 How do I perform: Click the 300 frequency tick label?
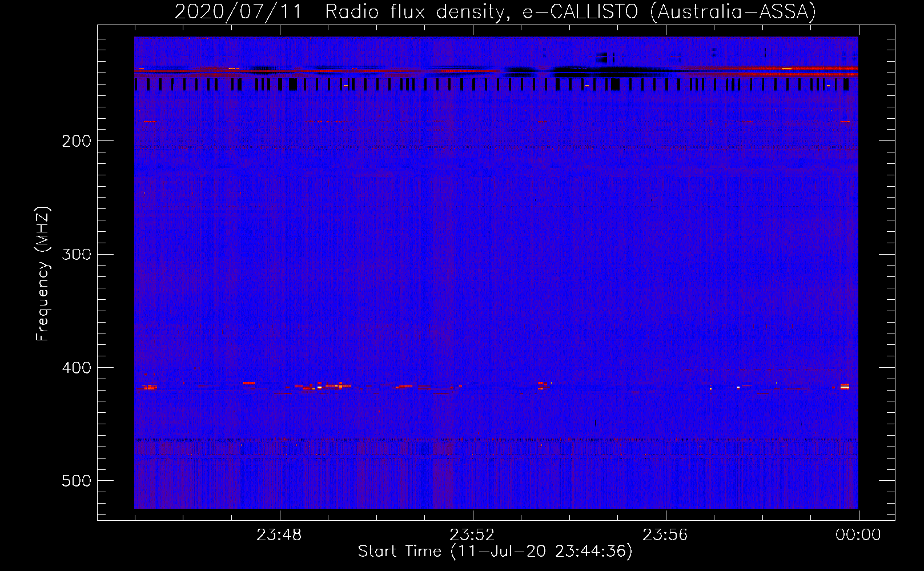click(77, 254)
